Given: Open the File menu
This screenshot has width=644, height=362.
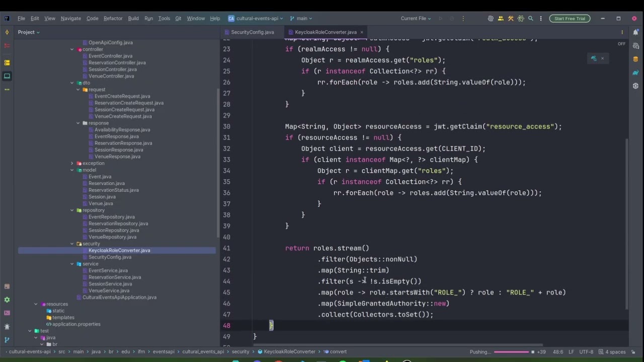Looking at the screenshot, I should tap(21, 19).
